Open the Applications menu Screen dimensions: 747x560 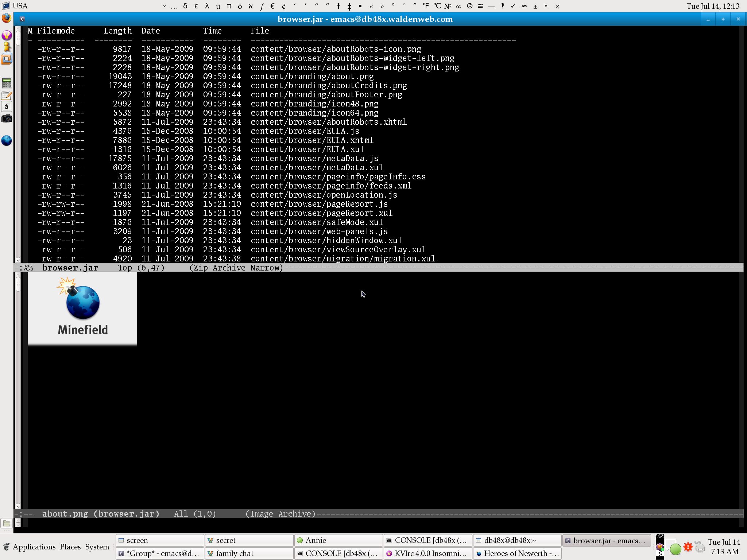34,547
